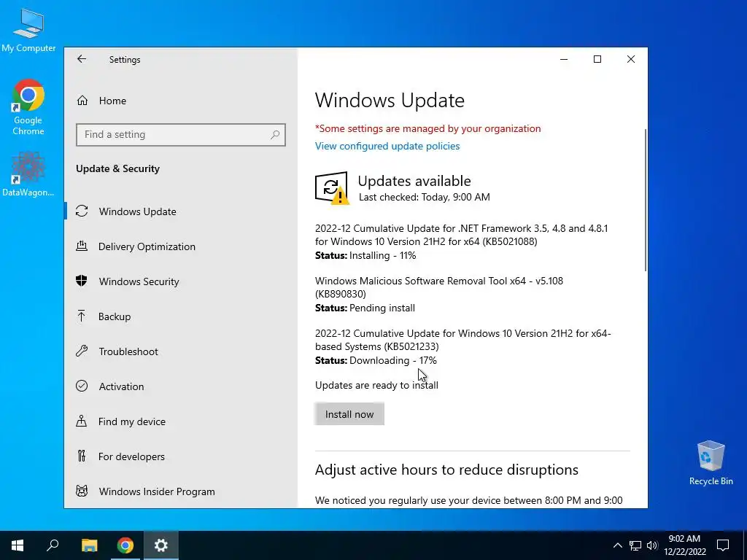This screenshot has width=747, height=560.
Task: Click the Installing - 11% status text
Action: tap(382, 256)
